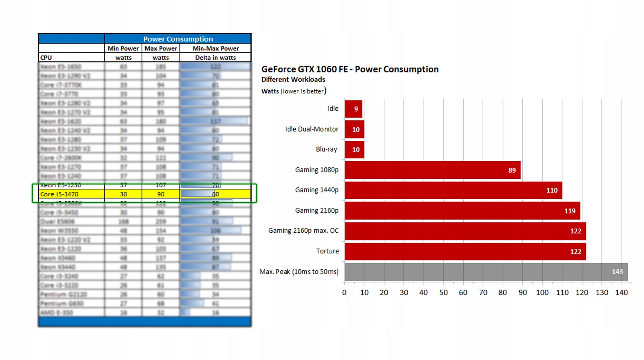Select the "Max Power" column header

(x=161, y=48)
